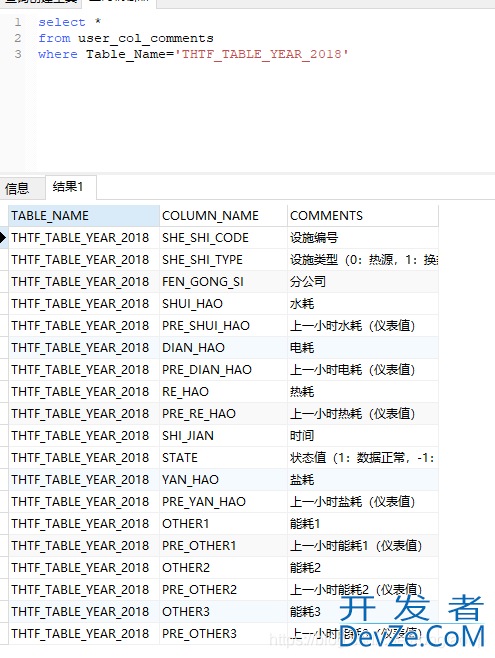
Task: Click the 上一小时盐耗 comment cell
Action: [x=363, y=501]
